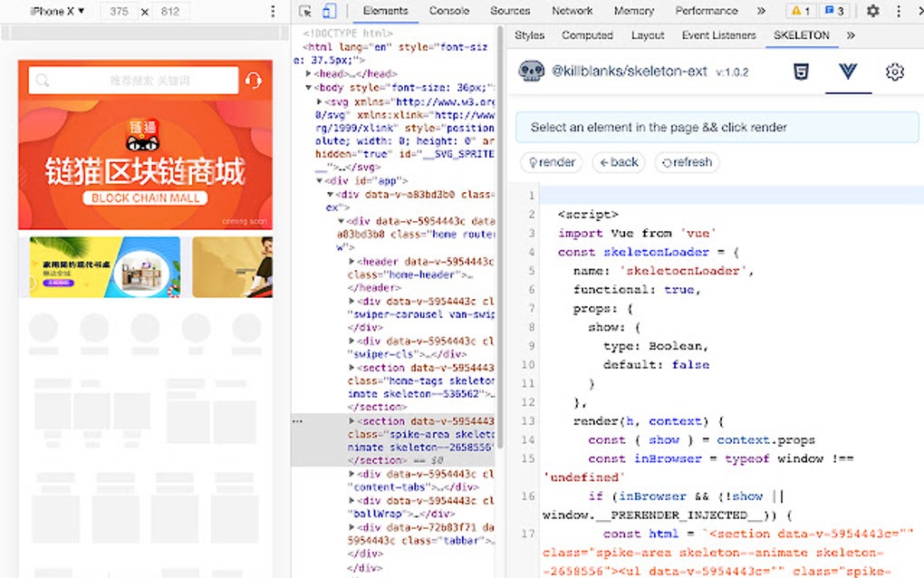This screenshot has width=924, height=578.
Task: Switch to the Memory tab
Action: (x=633, y=11)
